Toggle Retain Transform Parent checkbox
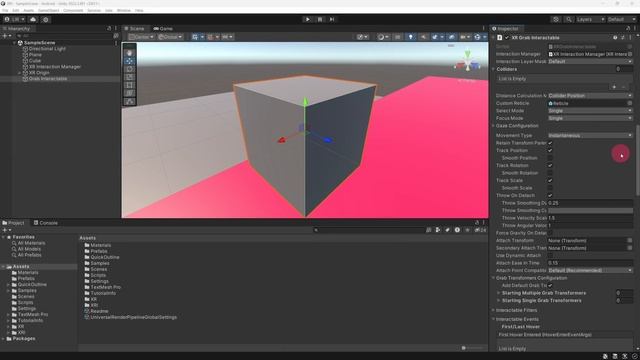Viewport: 640px width, 360px height. pos(550,143)
